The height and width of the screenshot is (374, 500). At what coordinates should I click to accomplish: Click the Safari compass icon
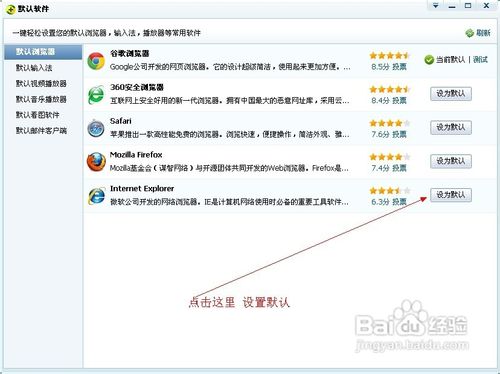pos(96,128)
